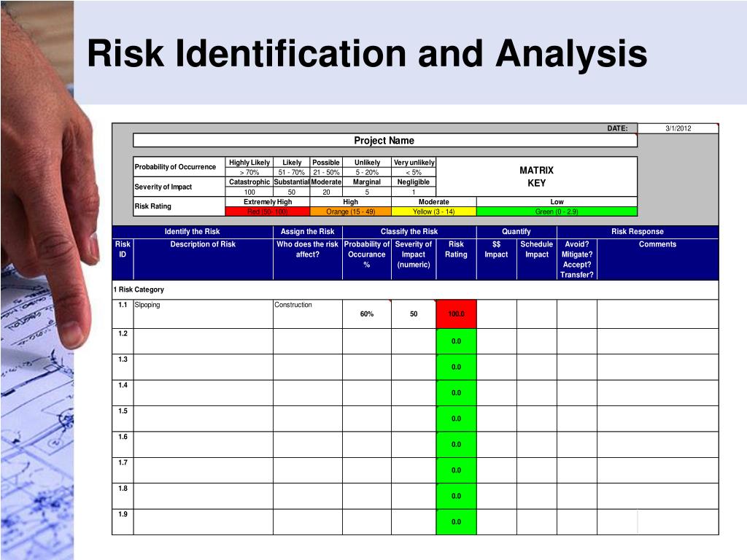Click the Risk ID column header
747x560 pixels.
(x=123, y=259)
